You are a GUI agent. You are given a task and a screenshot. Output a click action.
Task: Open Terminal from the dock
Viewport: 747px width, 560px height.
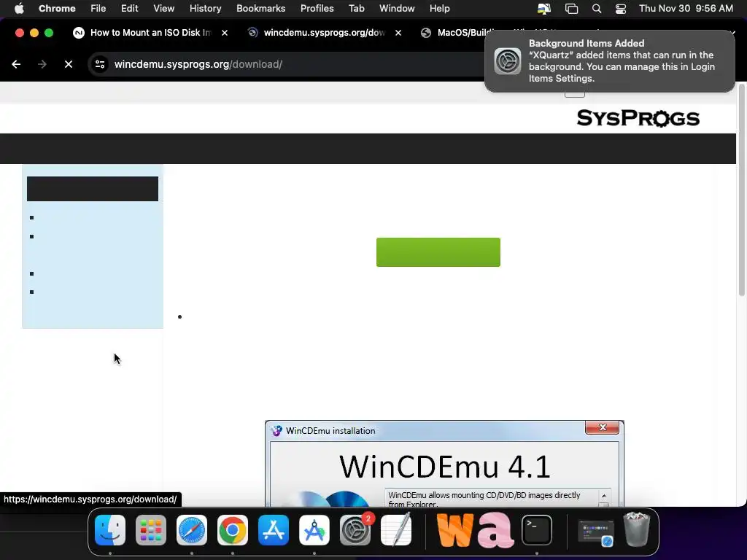[537, 530]
